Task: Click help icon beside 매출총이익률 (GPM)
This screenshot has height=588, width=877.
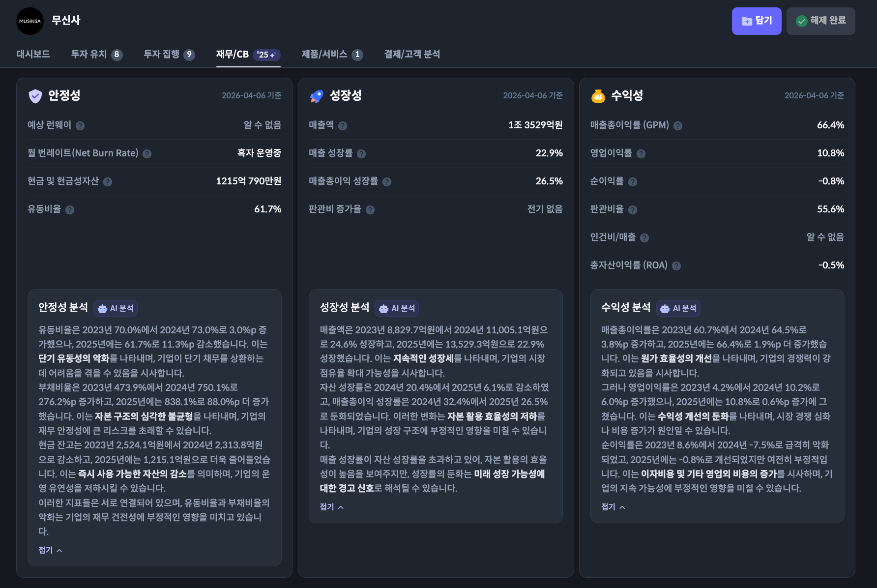Action: pos(678,126)
